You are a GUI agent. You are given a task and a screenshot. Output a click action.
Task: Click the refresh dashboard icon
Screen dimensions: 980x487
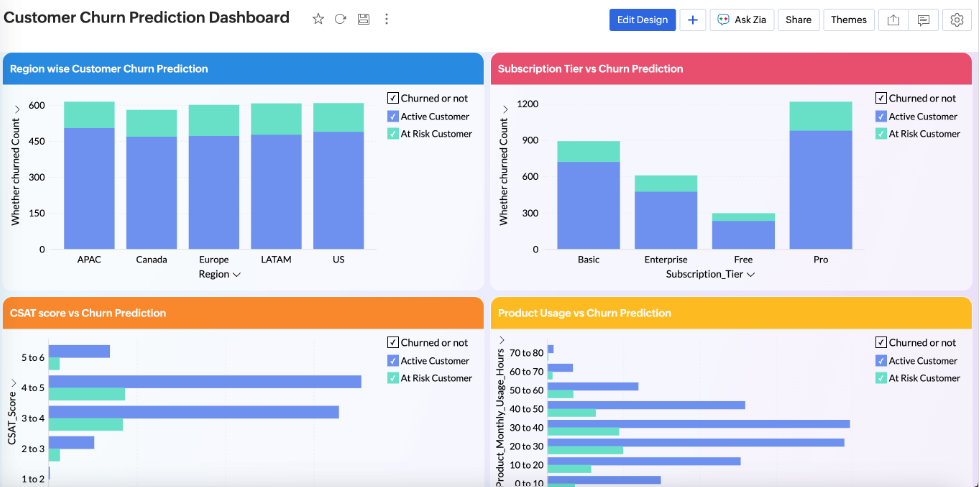pyautogui.click(x=340, y=19)
